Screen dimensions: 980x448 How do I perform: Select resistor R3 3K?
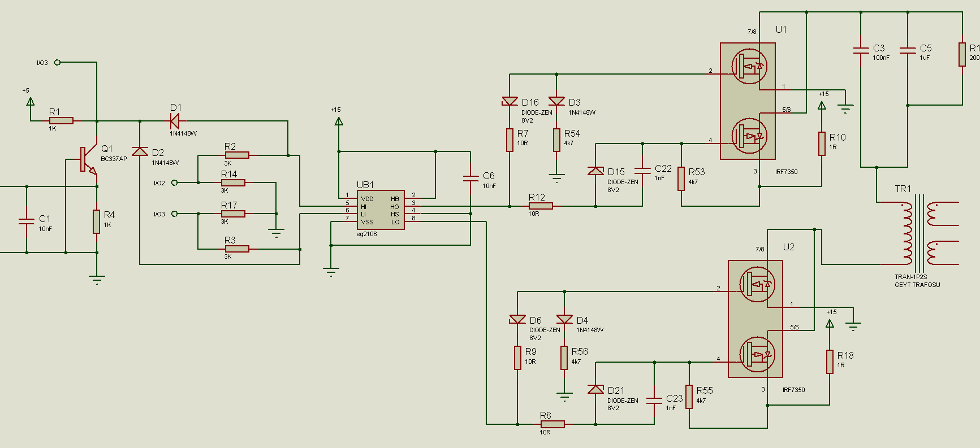(237, 249)
